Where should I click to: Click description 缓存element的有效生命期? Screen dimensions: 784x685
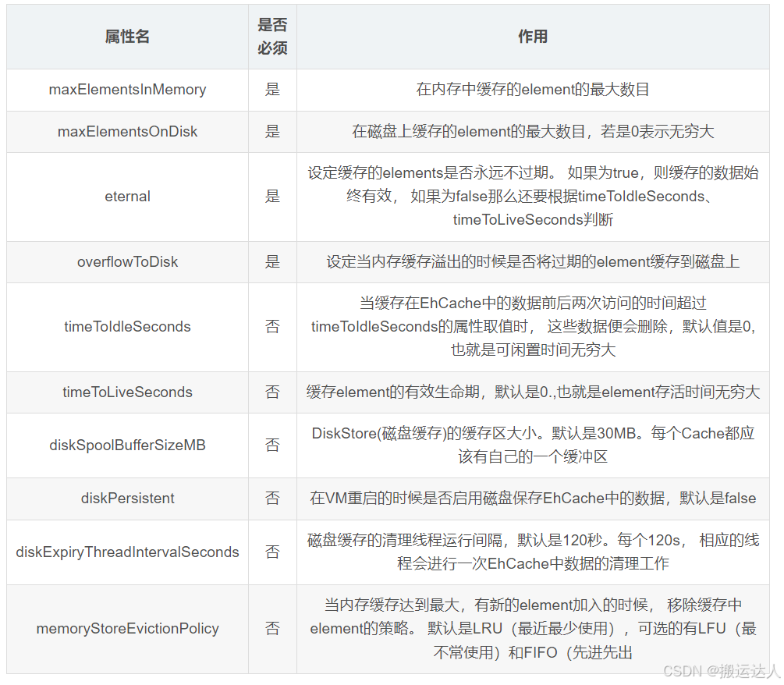pos(533,392)
